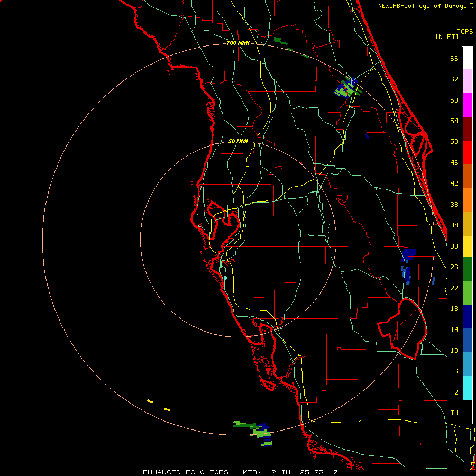The image size is (476, 476).
Task: Click the cyan echo pixel near Tampa Bay
Action: 225,278
